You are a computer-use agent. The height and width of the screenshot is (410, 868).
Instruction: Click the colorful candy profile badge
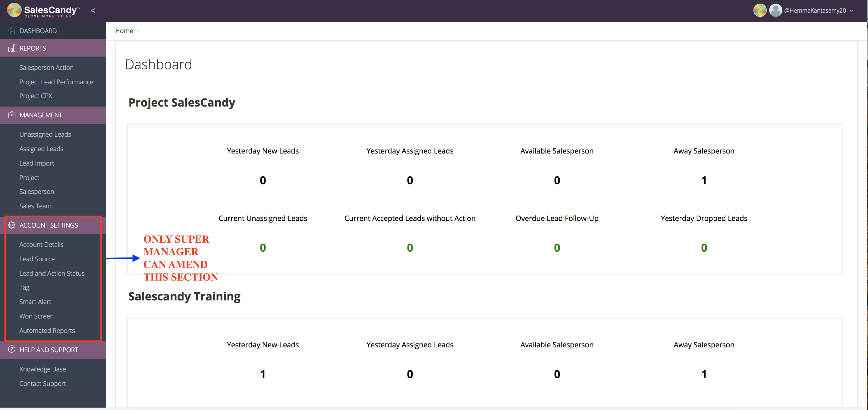click(x=760, y=11)
